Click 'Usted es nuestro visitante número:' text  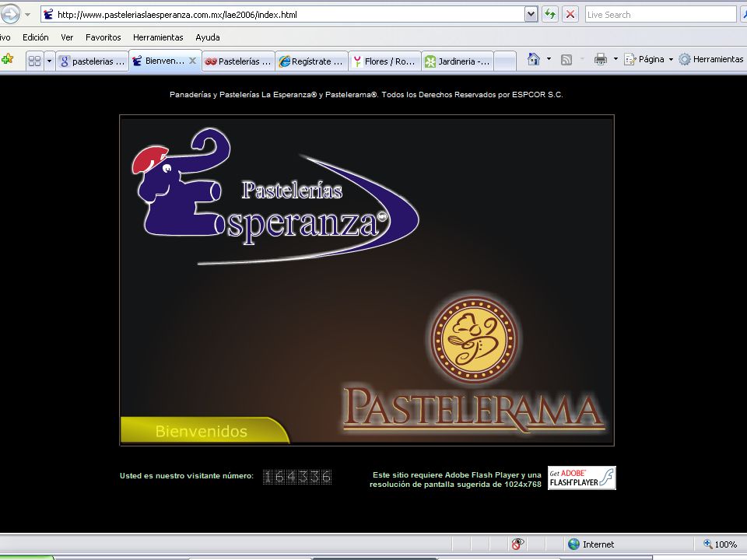186,476
